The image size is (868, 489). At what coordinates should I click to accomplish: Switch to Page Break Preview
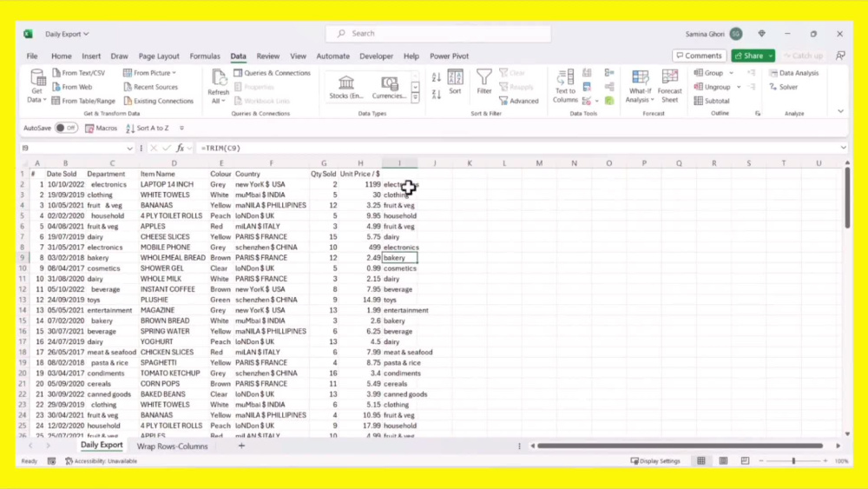point(745,460)
